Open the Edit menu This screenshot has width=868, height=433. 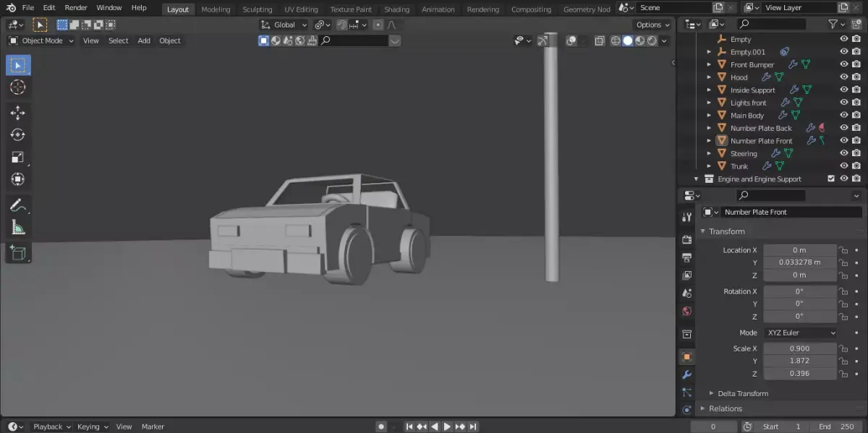click(49, 8)
